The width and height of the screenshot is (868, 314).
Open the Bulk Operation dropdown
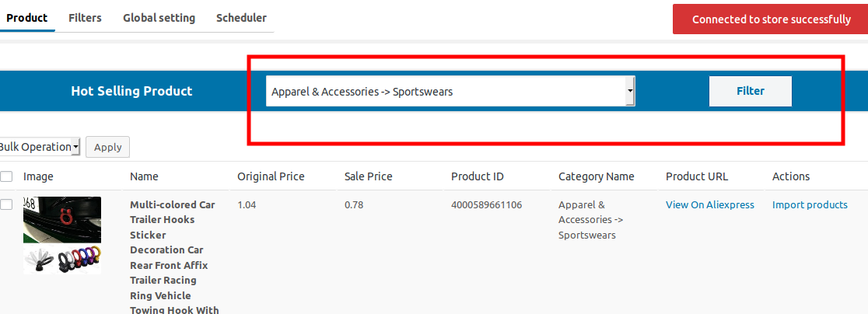(39, 147)
